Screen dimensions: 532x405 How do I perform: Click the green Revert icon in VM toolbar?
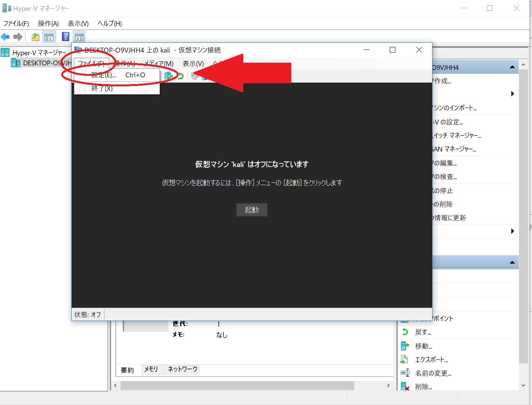(x=181, y=76)
